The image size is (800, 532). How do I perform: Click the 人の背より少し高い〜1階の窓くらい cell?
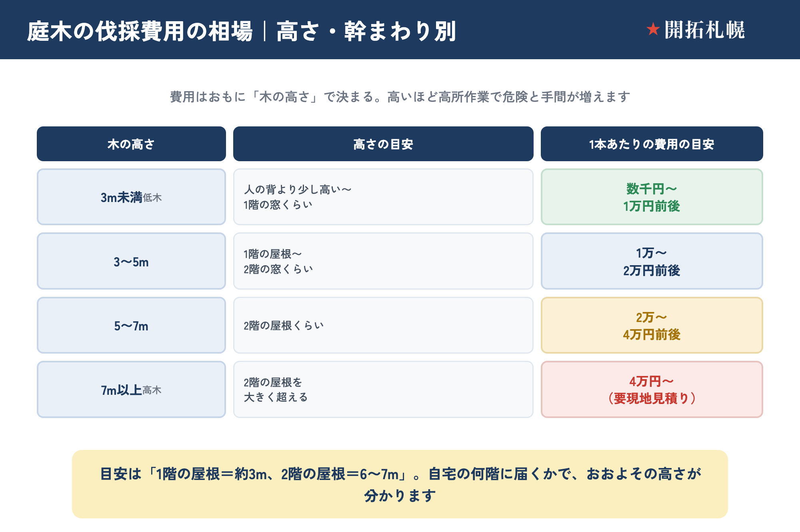(x=383, y=197)
